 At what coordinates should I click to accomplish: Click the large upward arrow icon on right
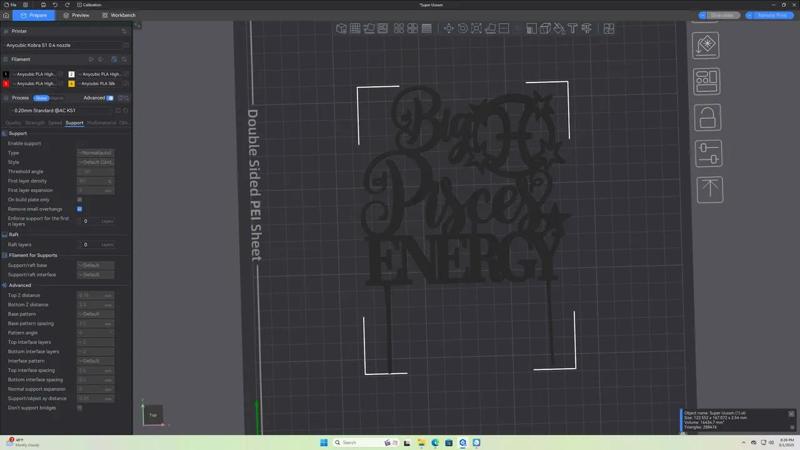[x=710, y=189]
